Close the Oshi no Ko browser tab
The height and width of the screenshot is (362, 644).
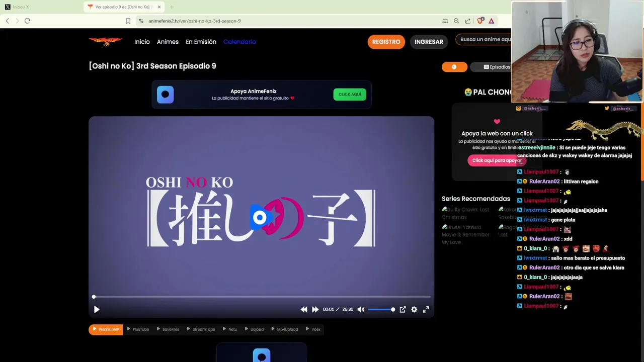159,7
